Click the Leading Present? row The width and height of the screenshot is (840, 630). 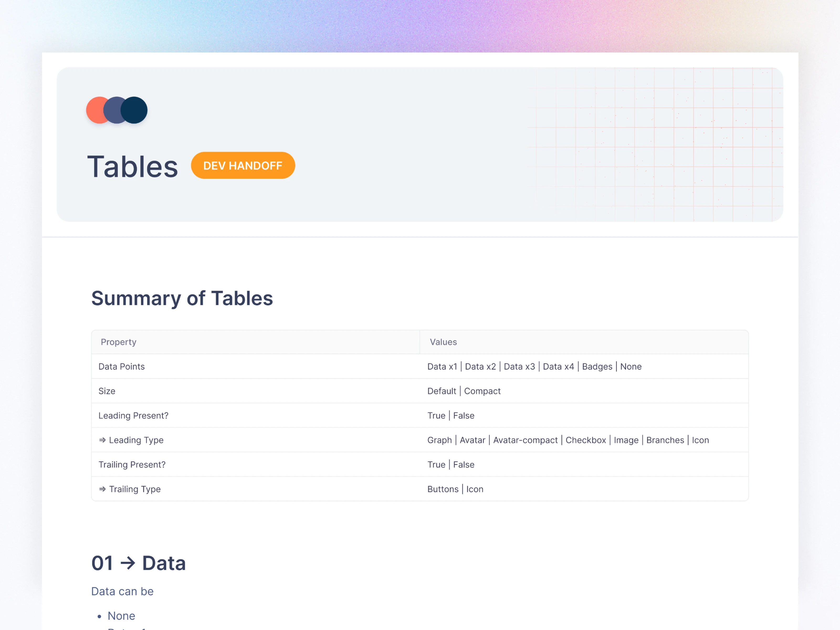point(133,416)
